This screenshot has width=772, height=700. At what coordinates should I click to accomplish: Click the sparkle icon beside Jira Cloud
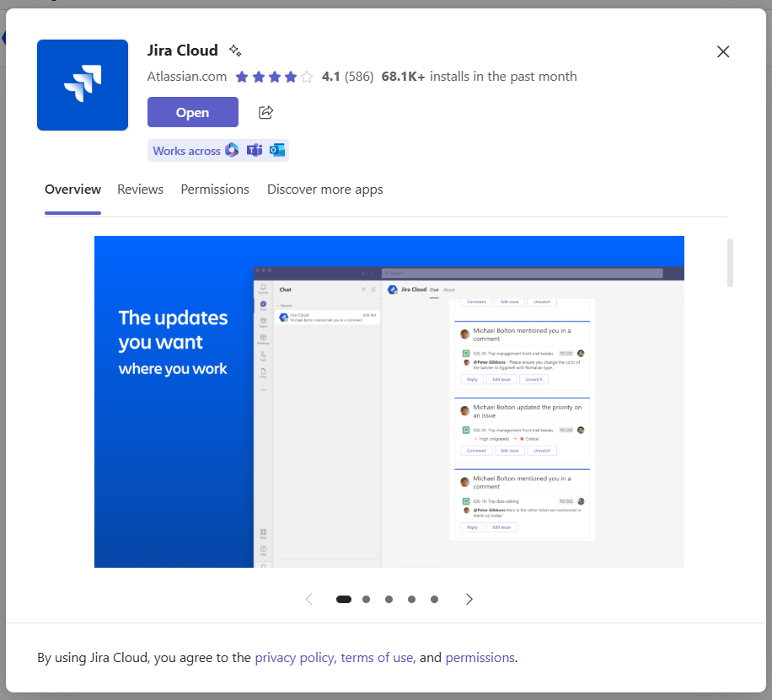(235, 51)
